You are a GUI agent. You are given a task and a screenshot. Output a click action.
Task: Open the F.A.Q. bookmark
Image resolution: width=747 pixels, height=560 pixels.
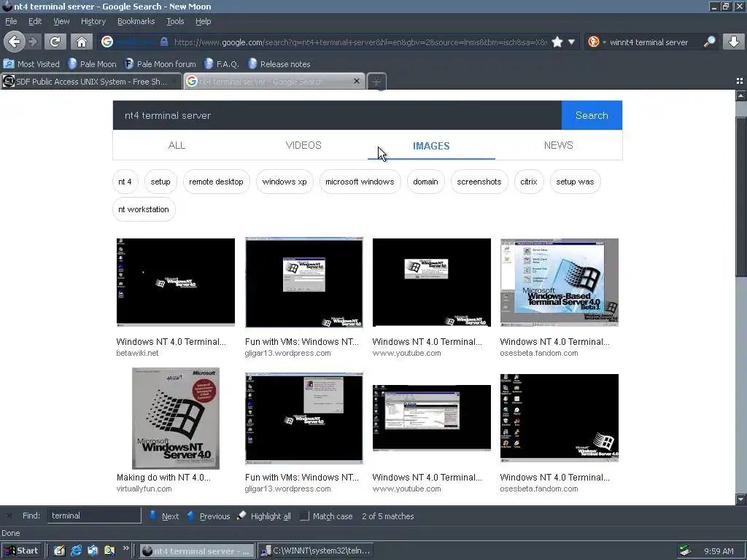[x=222, y=64]
